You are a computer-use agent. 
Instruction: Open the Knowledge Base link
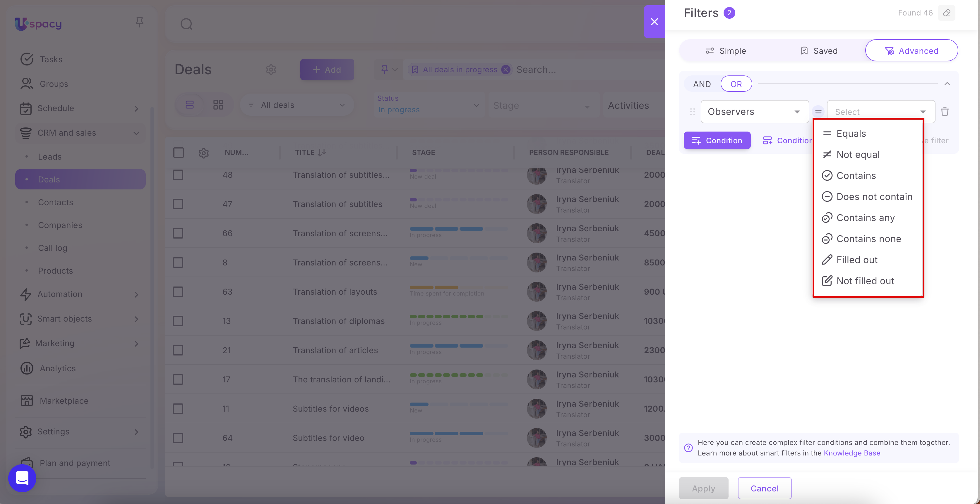pyautogui.click(x=852, y=453)
